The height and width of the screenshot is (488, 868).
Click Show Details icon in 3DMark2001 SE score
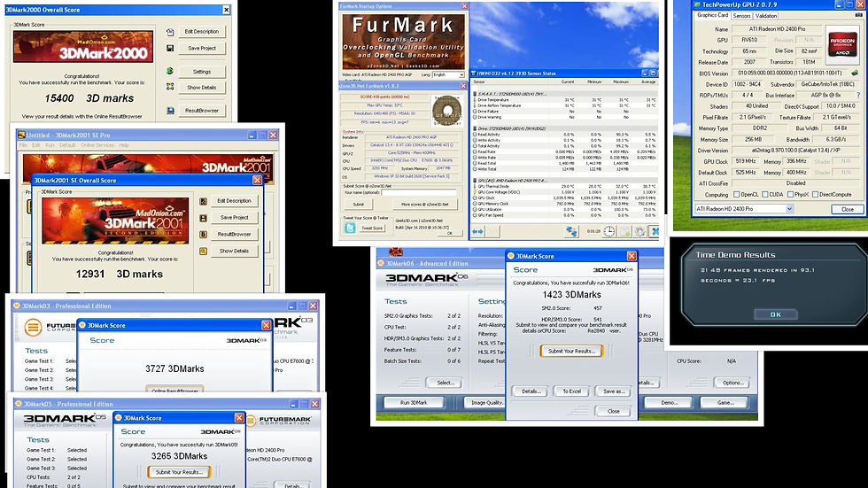203,252
